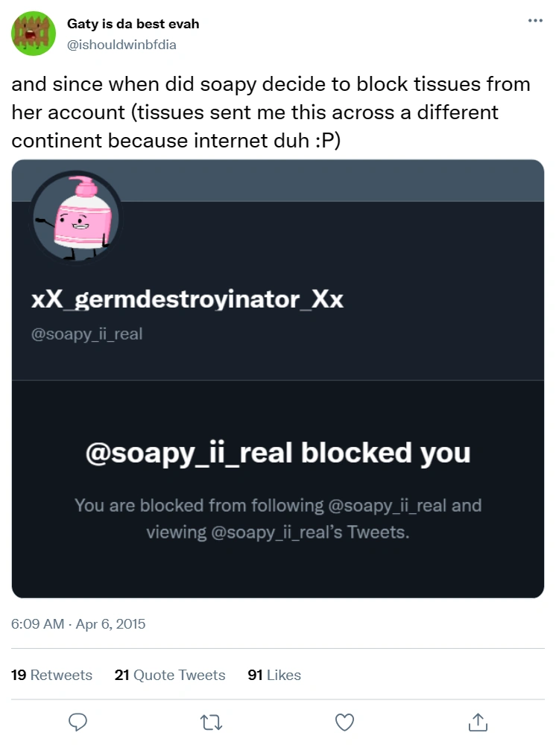Click the xX_germdestroyinator_Xx display name

(x=187, y=299)
